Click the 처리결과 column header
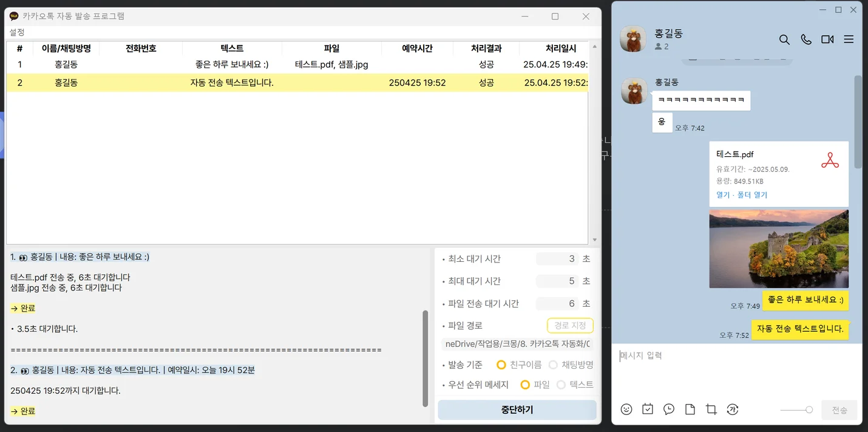This screenshot has height=432, width=868. click(x=486, y=49)
